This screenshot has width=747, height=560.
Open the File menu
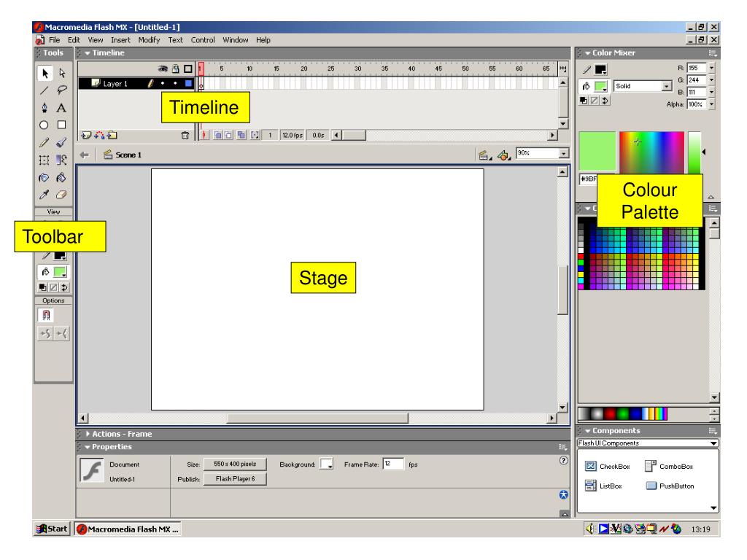(54, 40)
